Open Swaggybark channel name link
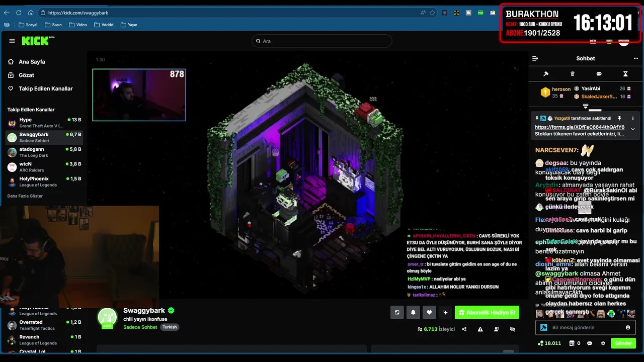Image resolution: width=644 pixels, height=362 pixels. point(144,311)
